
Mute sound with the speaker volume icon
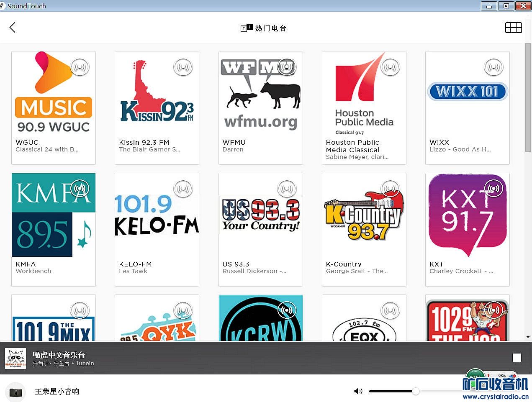click(358, 391)
